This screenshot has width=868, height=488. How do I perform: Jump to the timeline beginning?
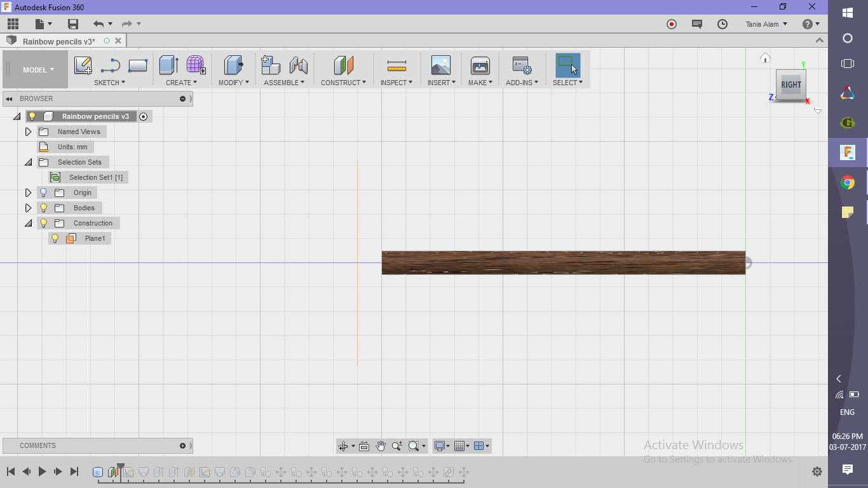point(11,471)
